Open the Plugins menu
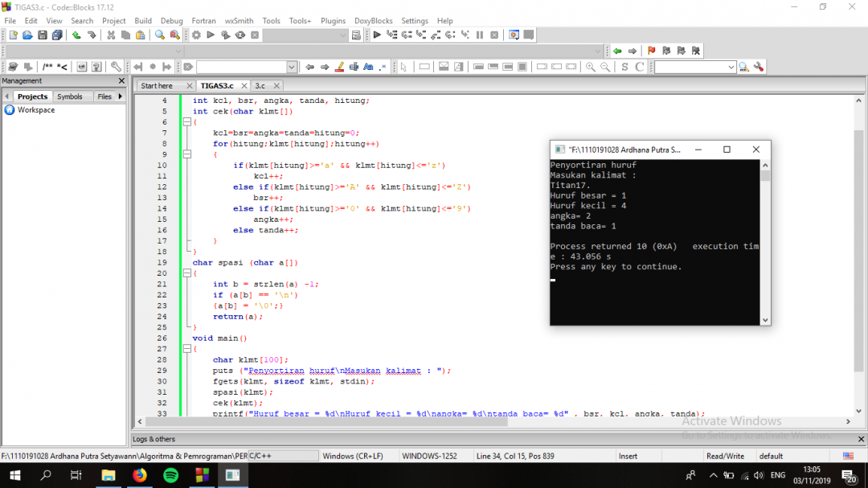The image size is (868, 488). click(x=333, y=20)
